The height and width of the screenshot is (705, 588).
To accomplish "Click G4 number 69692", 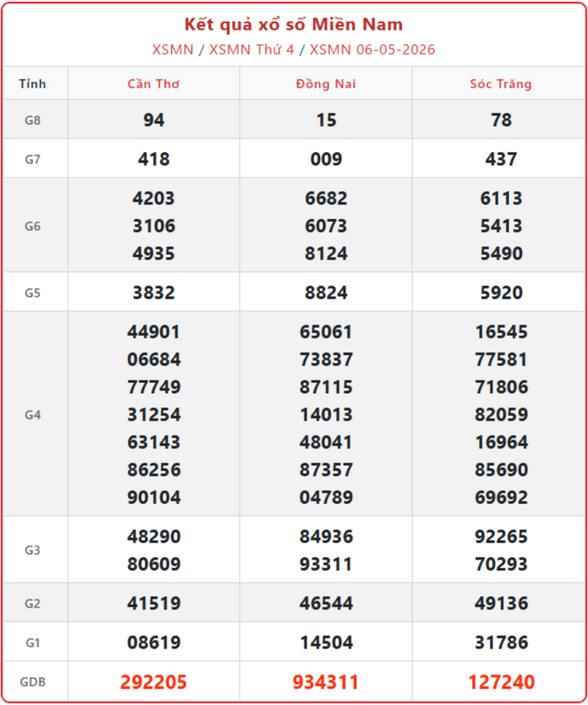I will tap(501, 498).
